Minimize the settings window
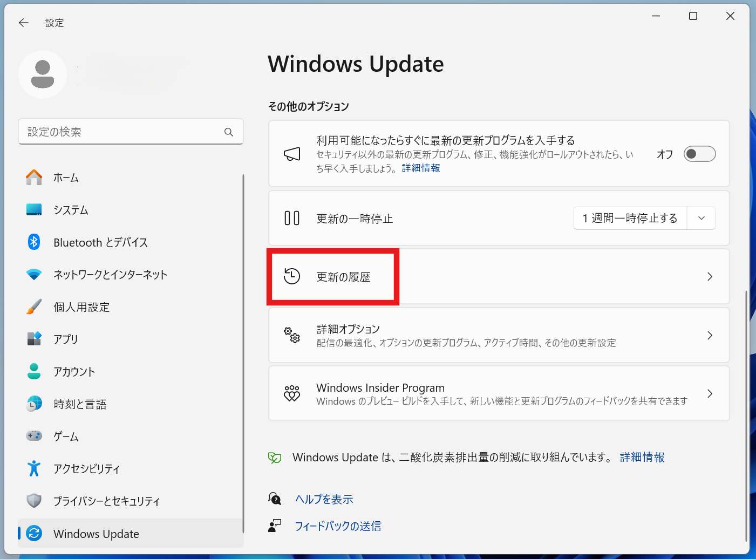The height and width of the screenshot is (559, 756). click(656, 16)
